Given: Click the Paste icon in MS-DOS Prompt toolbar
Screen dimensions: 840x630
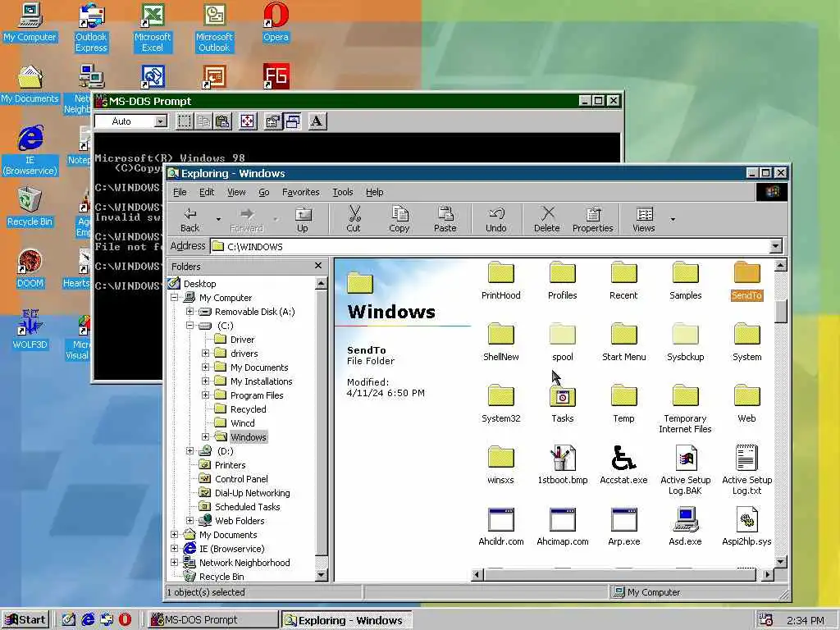Looking at the screenshot, I should tap(222, 121).
